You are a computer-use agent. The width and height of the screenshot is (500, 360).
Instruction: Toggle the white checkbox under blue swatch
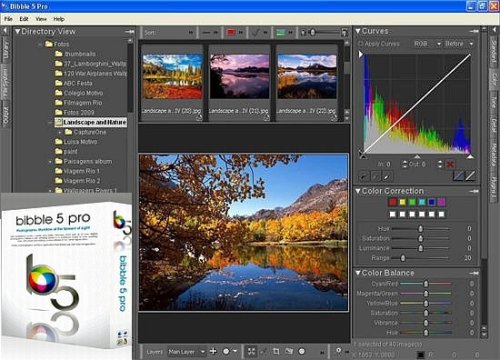pos(432,214)
